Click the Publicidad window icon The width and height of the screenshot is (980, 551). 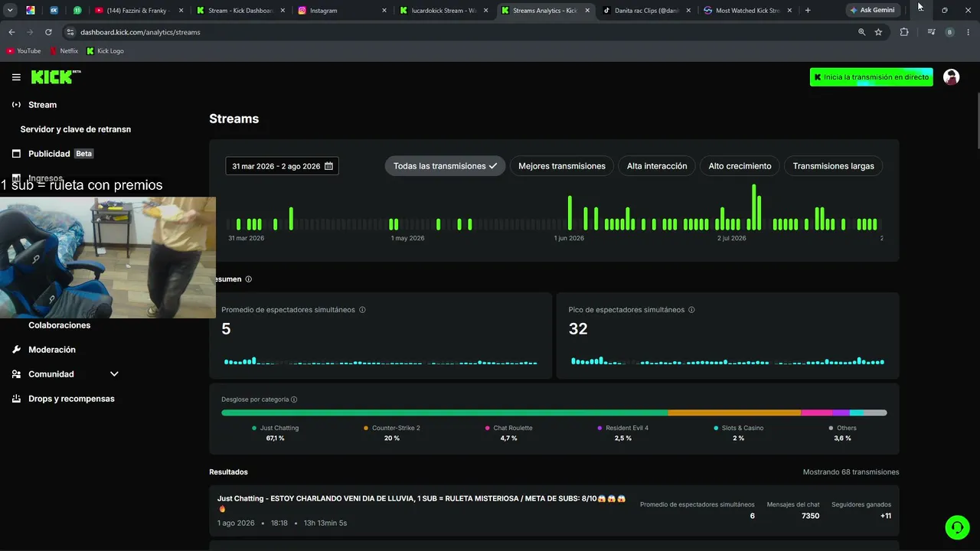[x=16, y=154]
